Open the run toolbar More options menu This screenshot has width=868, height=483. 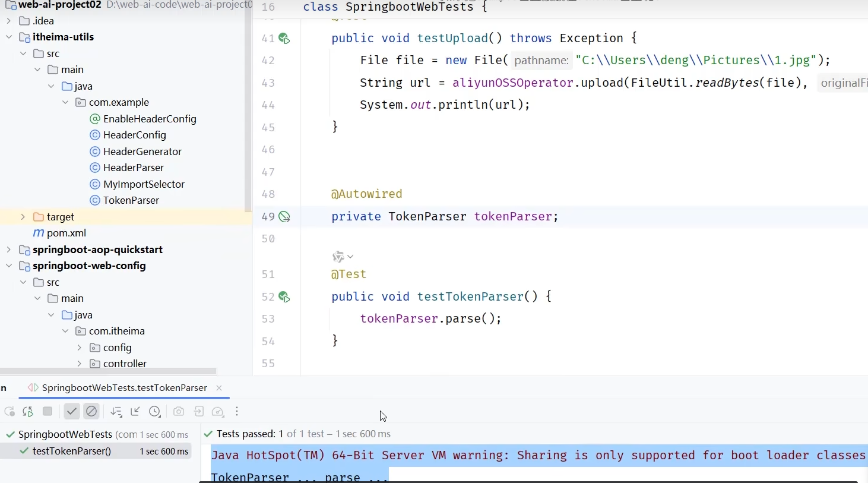tap(237, 411)
